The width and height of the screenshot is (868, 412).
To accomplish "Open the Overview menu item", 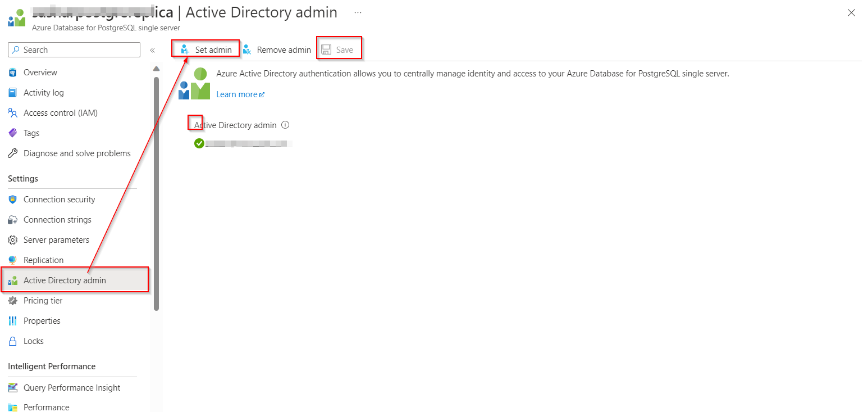I will coord(40,73).
